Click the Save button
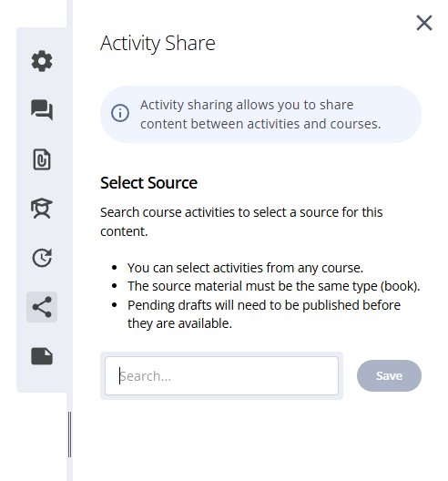The image size is (448, 481). (389, 375)
